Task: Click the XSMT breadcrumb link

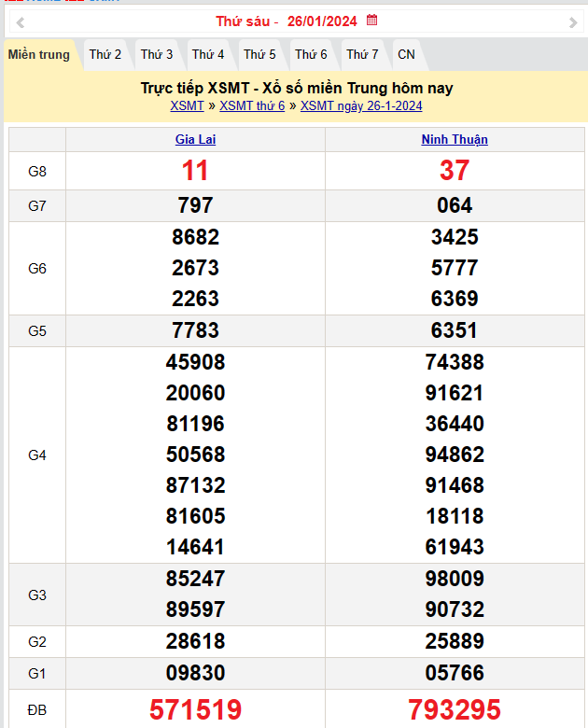Action: [188, 106]
